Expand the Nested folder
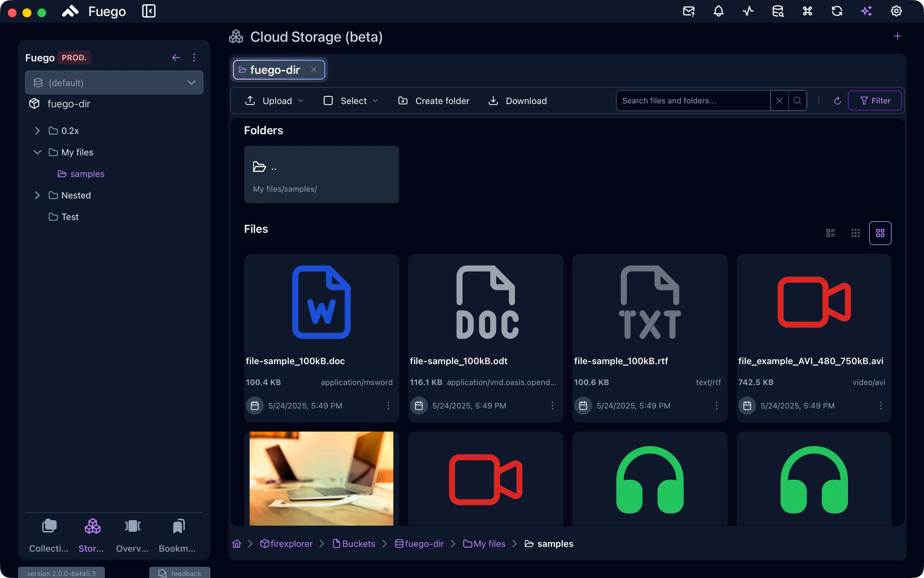This screenshot has width=924, height=578. point(37,195)
